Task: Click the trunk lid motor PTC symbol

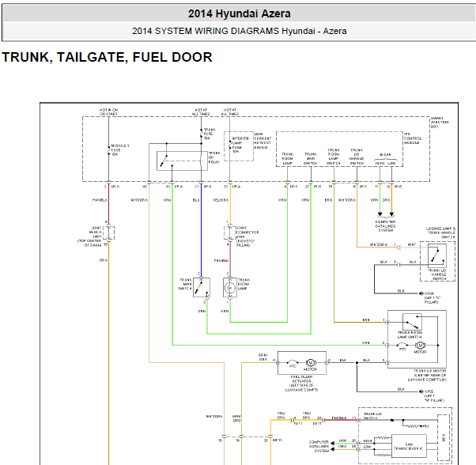Action: (x=402, y=345)
